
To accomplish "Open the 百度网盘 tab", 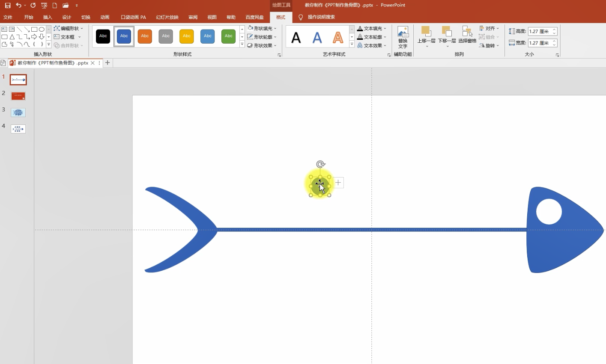I will [254, 18].
